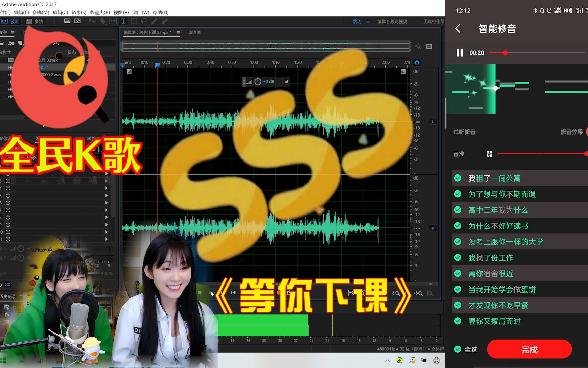The image size is (588, 368).
Task: Expand the effect list for rack slot 6
Action: (107, 203)
